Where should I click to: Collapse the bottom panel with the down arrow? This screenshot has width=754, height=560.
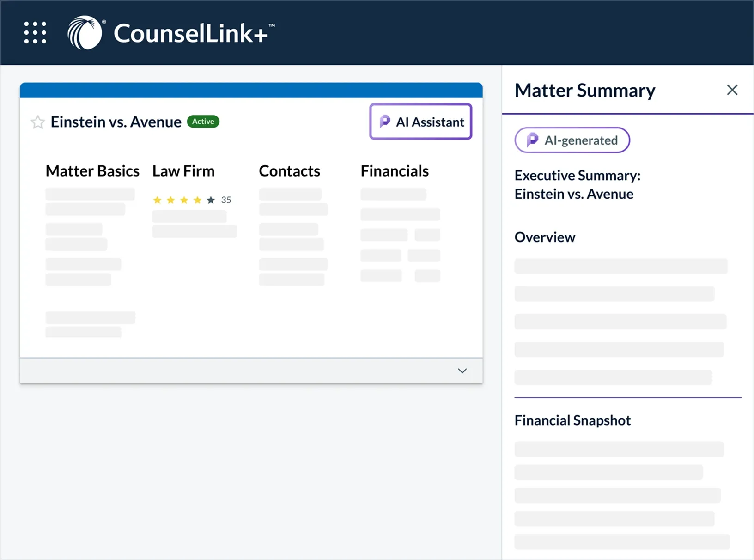(462, 371)
